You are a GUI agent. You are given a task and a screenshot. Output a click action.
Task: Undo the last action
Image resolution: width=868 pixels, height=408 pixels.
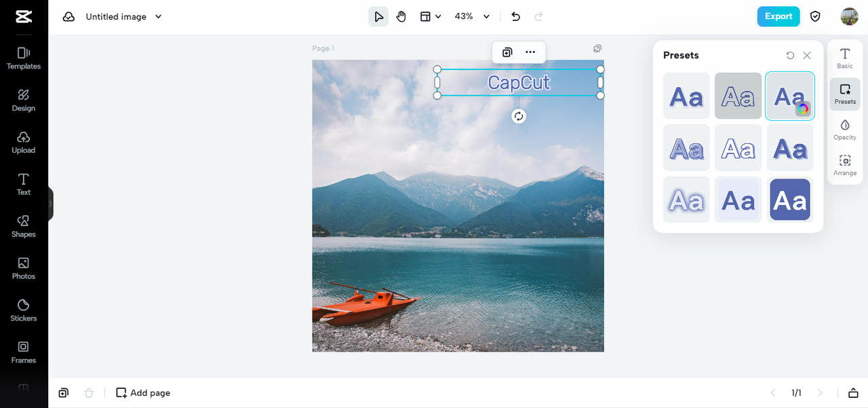pos(516,16)
